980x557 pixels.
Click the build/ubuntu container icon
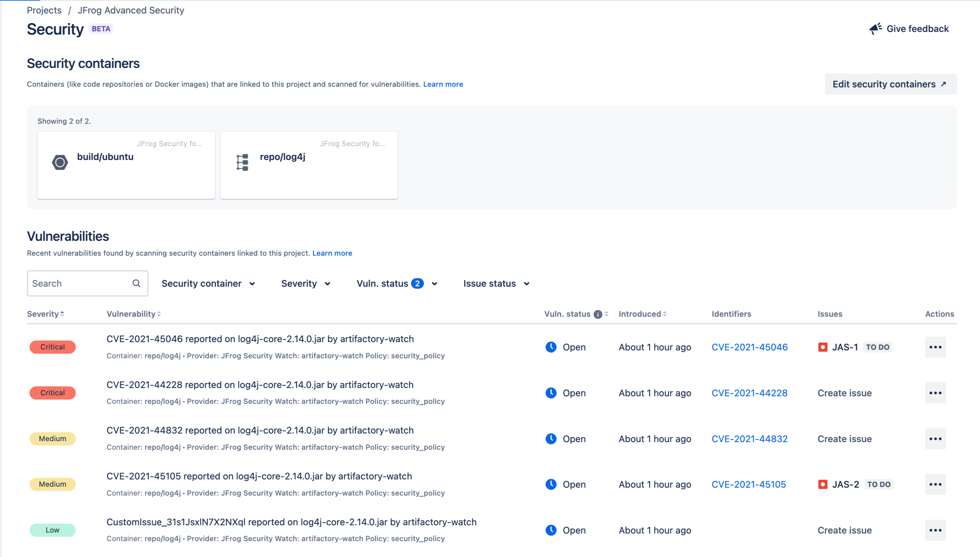(60, 162)
